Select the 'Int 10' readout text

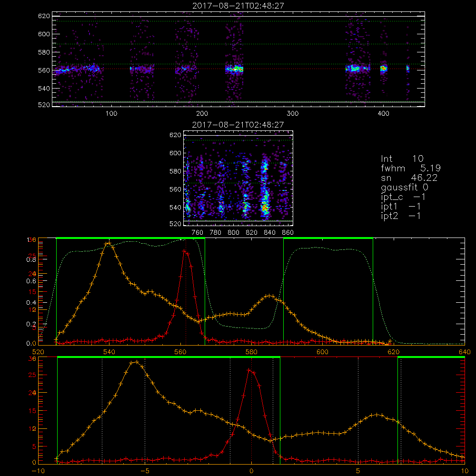pyautogui.click(x=402, y=159)
